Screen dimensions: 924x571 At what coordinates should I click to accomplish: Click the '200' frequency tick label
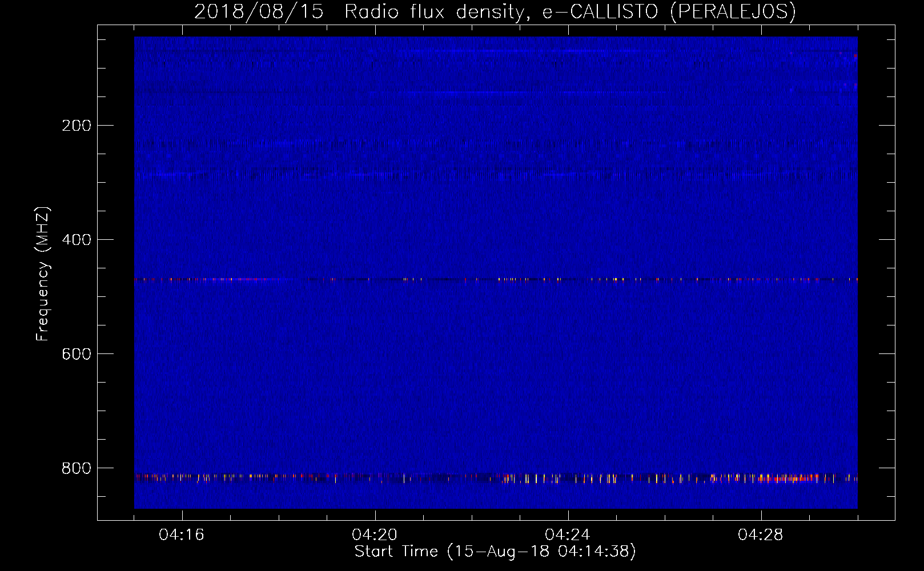click(x=77, y=126)
